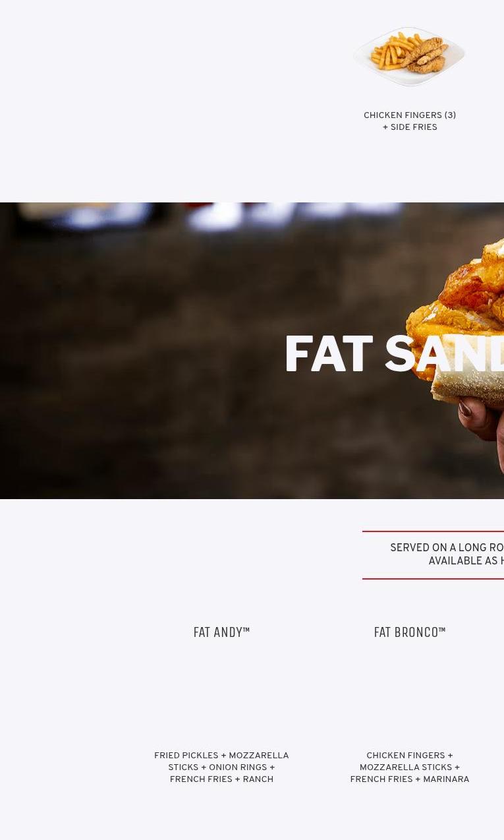Click the red divider line below 'AVAILABLE AS'
The width and height of the screenshot is (504, 840).
433,579
